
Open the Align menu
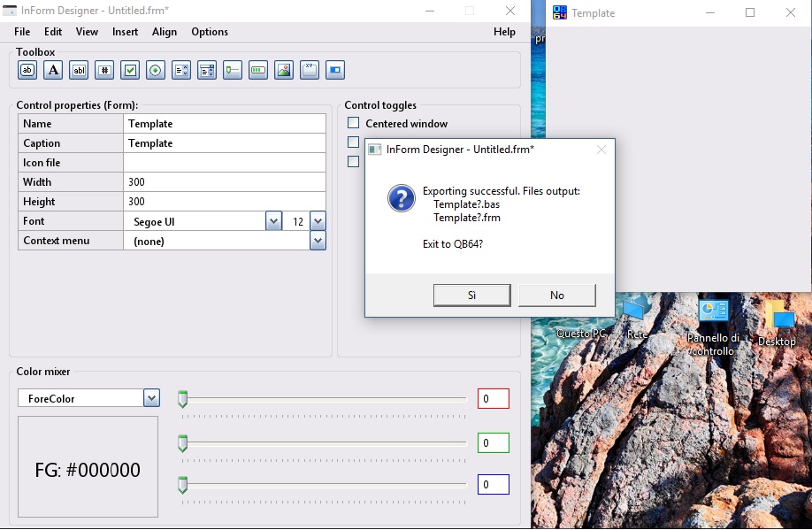click(165, 32)
